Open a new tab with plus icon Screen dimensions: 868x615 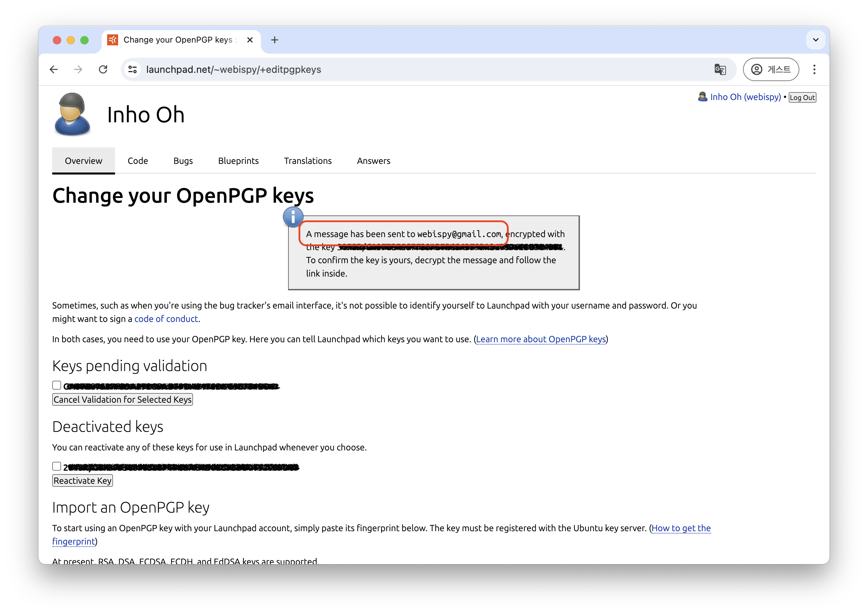[x=274, y=40]
